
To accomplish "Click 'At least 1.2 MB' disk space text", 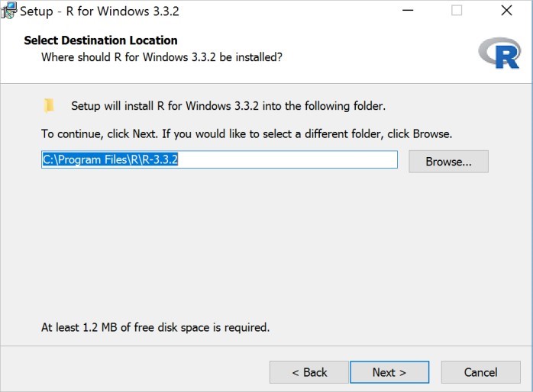I will click(155, 327).
